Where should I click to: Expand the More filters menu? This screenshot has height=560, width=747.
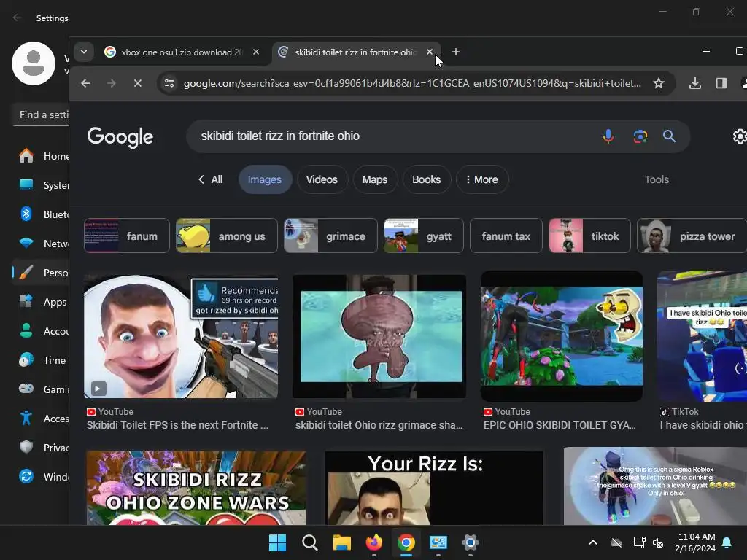pyautogui.click(x=482, y=179)
